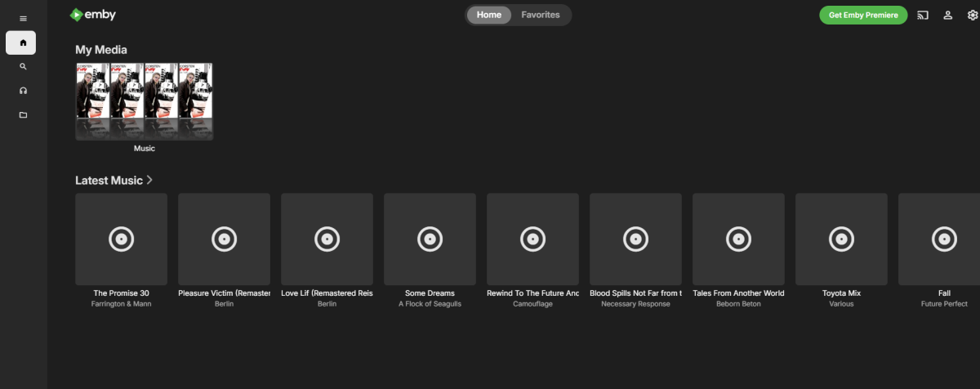Open Love Lif album cover
Viewport: 980px width, 389px height.
tap(327, 239)
